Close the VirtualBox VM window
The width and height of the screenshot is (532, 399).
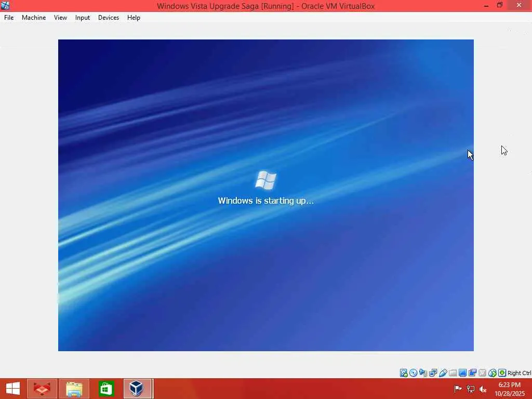point(519,5)
